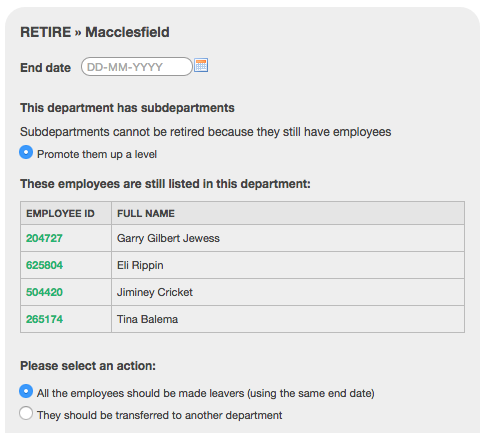Click Eli Rippin name cell
Image resolution: width=485 pixels, height=433 pixels.
tap(288, 265)
